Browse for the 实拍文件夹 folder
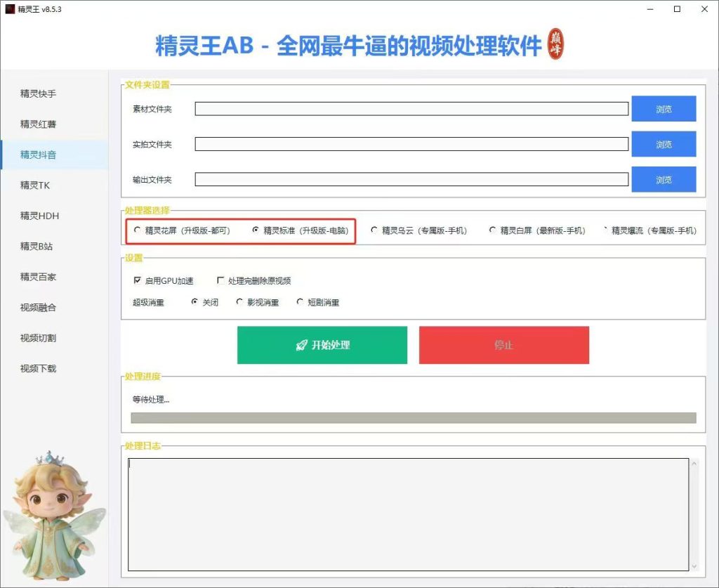This screenshot has width=719, height=588. pos(664,144)
